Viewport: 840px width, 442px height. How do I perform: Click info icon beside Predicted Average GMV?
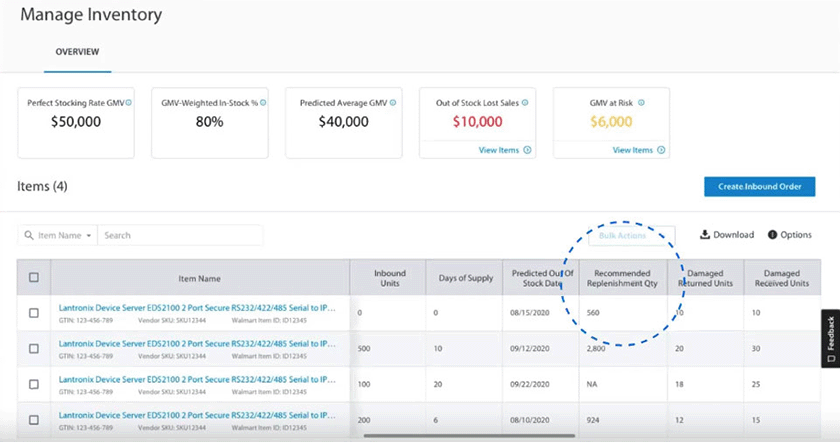click(393, 102)
